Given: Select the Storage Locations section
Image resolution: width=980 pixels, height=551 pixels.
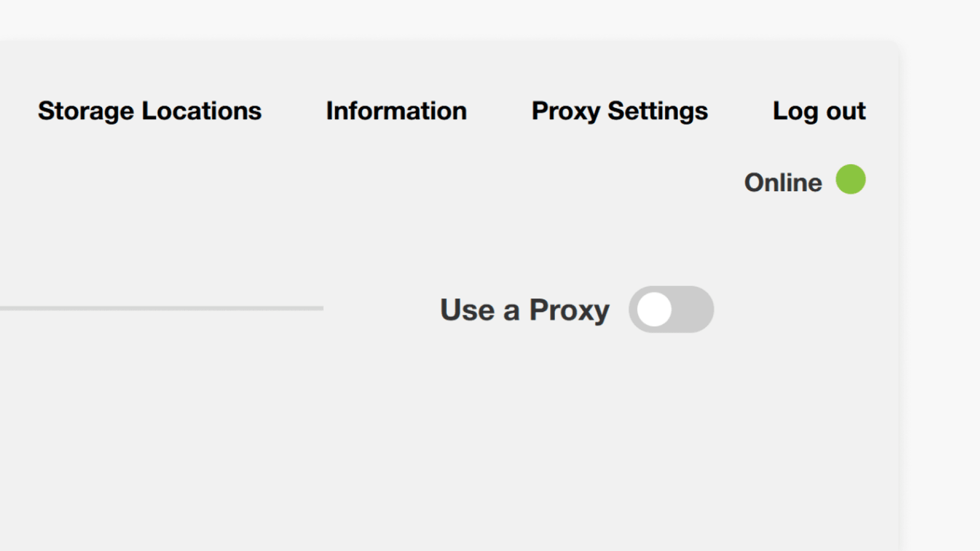Looking at the screenshot, I should [150, 111].
